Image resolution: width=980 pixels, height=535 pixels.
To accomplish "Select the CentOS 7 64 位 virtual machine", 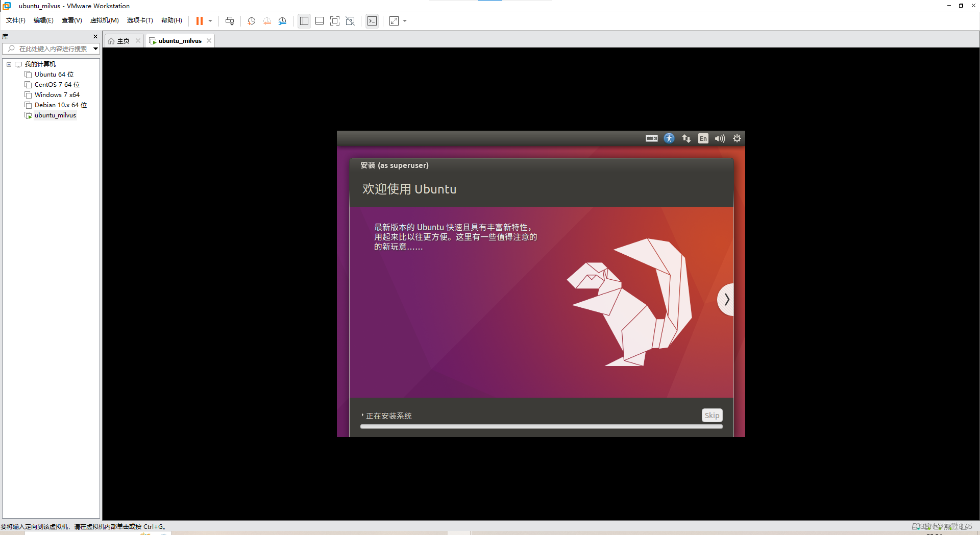I will point(57,85).
